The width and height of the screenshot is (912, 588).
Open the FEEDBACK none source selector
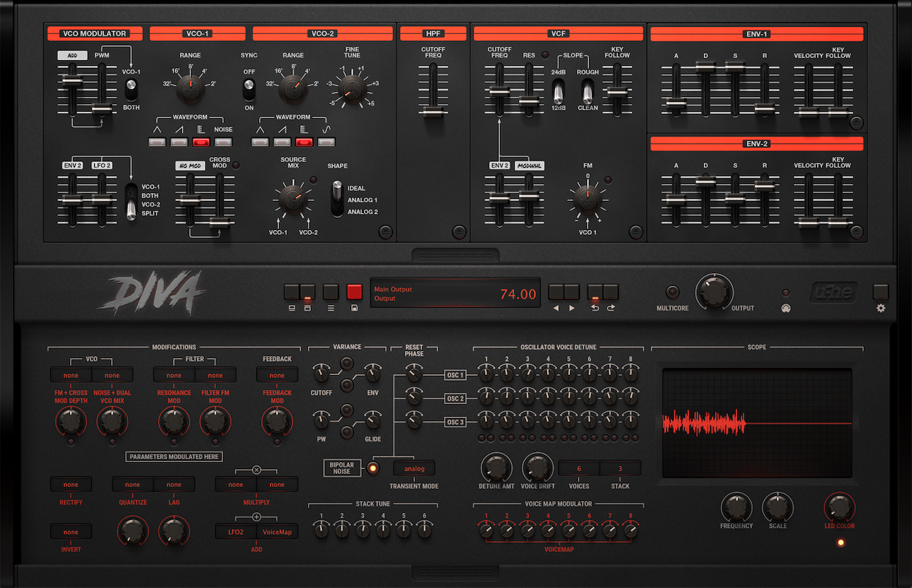pos(278,376)
